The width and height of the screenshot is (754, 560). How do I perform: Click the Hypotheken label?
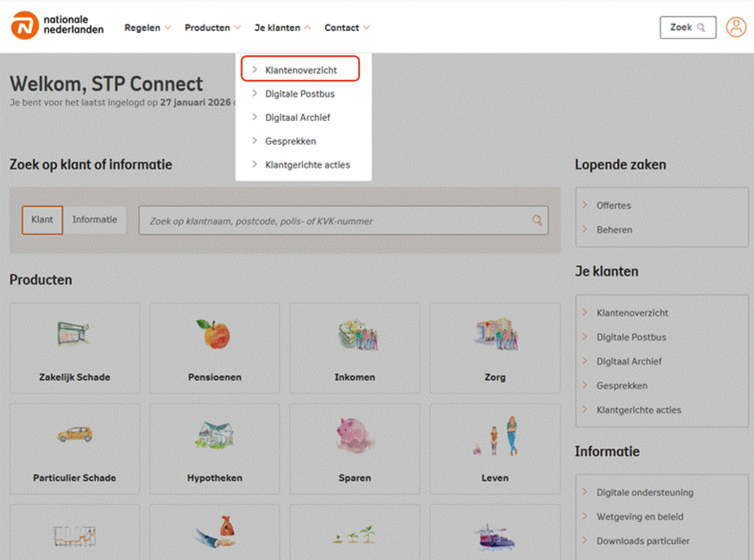215,478
